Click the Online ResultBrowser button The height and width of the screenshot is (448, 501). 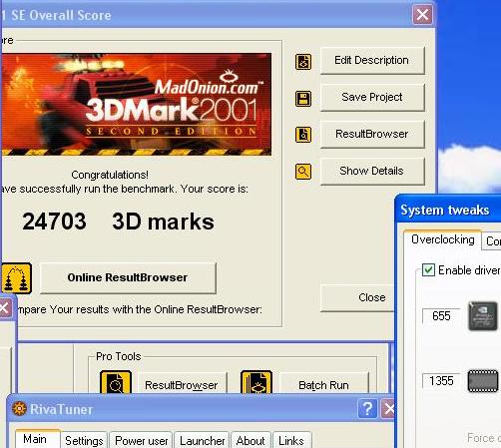(128, 277)
